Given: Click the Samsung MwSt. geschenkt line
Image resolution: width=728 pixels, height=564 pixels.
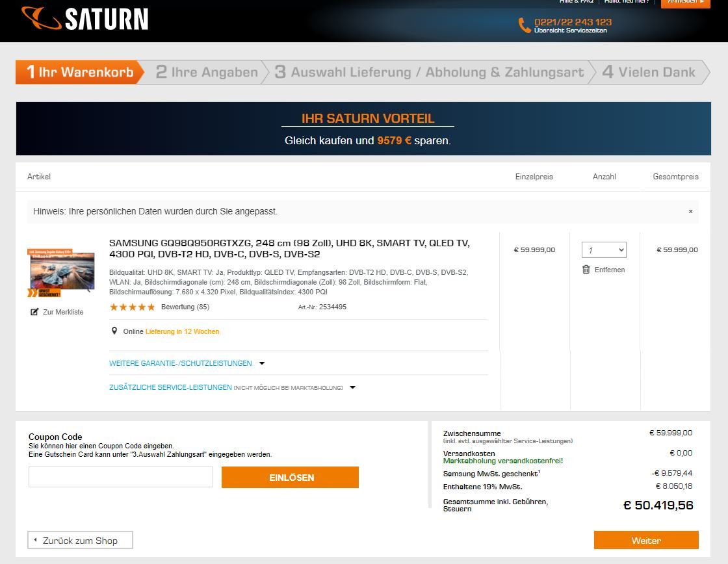Looking at the screenshot, I should pyautogui.click(x=491, y=474).
